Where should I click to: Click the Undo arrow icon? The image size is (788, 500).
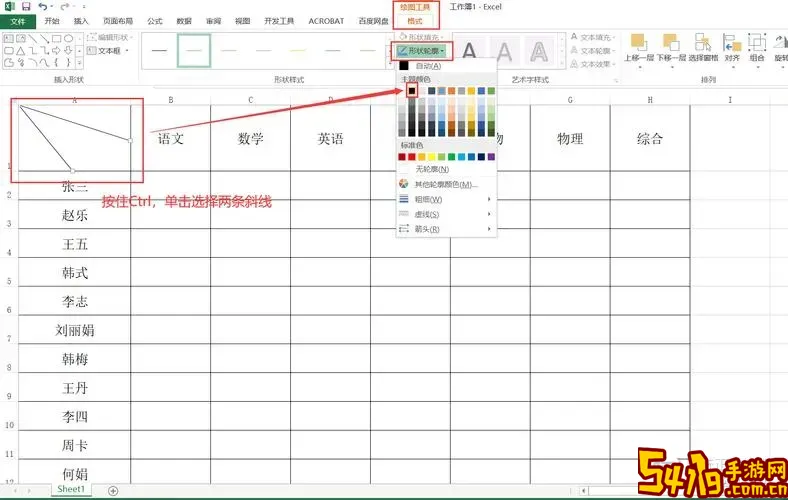click(43, 7)
